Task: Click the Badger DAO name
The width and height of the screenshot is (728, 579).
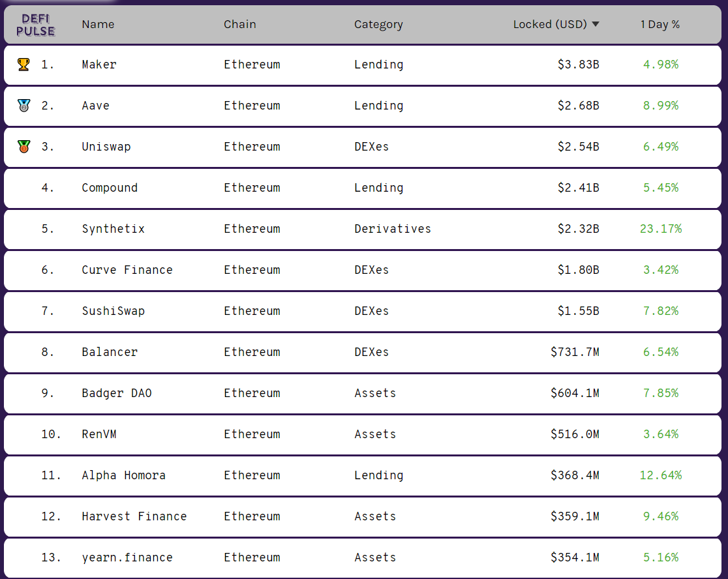Action: [117, 393]
